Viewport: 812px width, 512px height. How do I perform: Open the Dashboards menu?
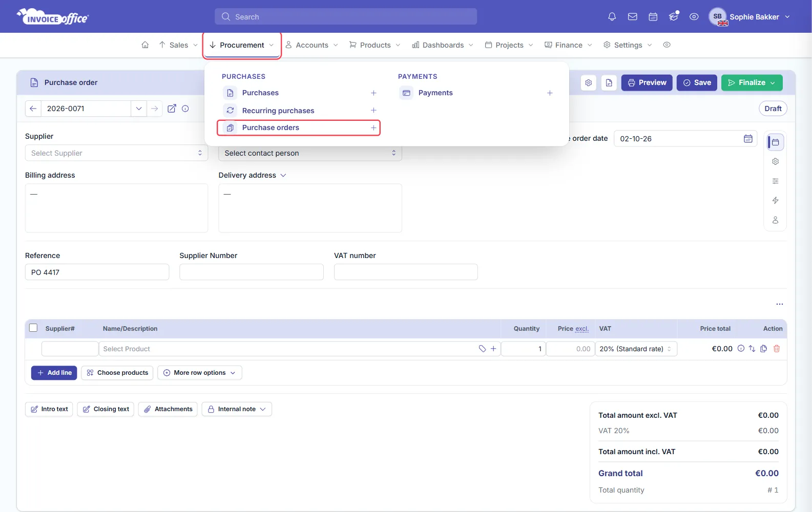(x=443, y=45)
